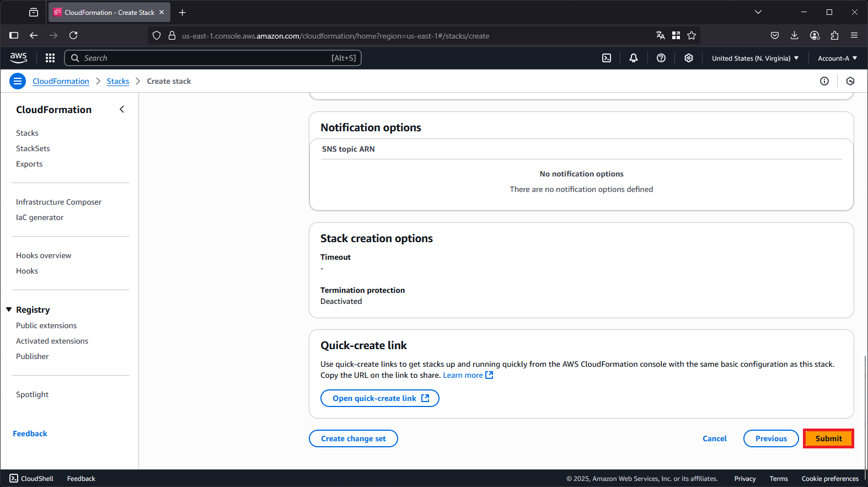Viewport: 868px width, 487px height.
Task: Open the notifications bell
Action: (x=634, y=58)
